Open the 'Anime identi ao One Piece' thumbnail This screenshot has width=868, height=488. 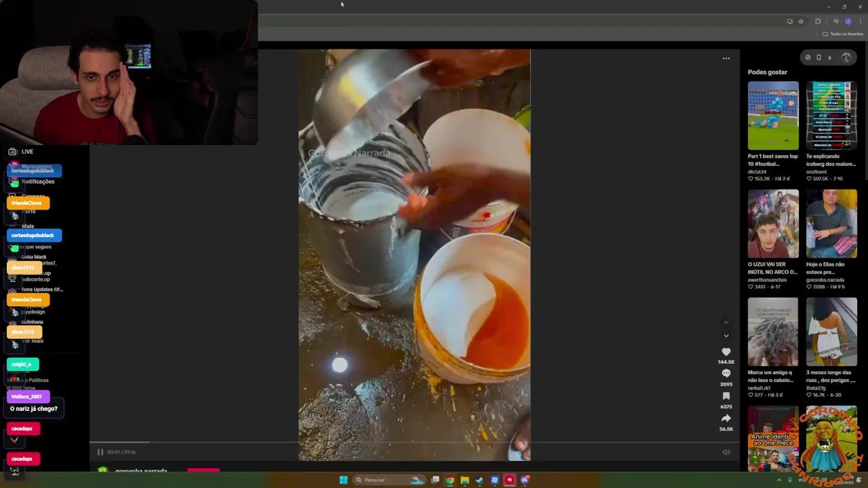[773, 439]
